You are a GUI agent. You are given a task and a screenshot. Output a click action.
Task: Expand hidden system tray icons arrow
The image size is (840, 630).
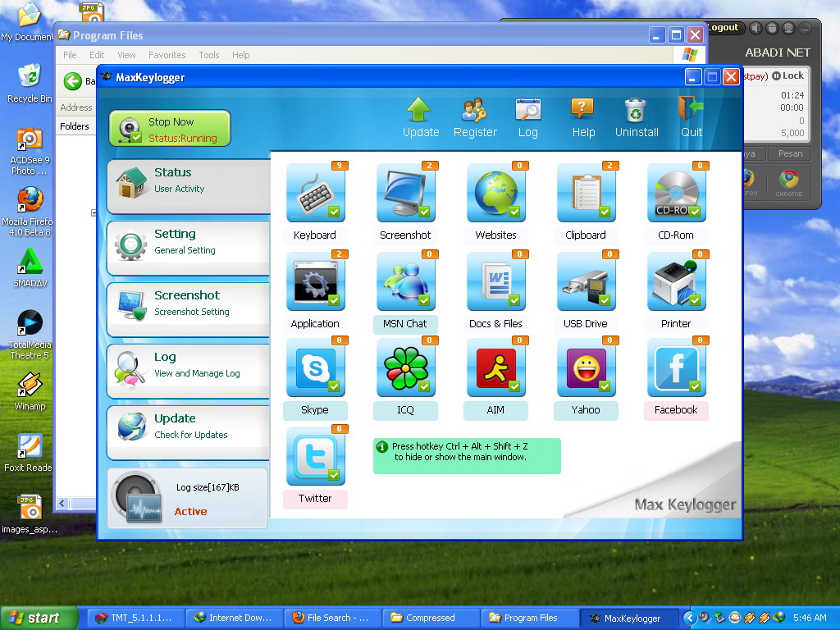[689, 618]
